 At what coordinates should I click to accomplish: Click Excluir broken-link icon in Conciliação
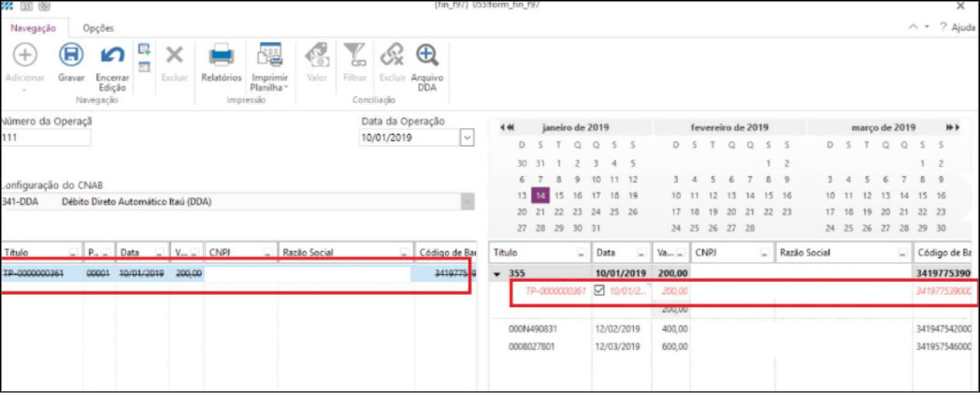point(392,55)
